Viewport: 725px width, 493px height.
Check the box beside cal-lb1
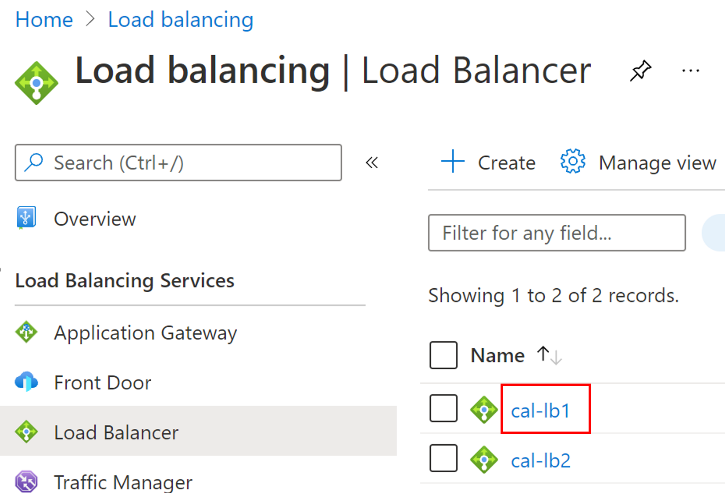(x=443, y=409)
